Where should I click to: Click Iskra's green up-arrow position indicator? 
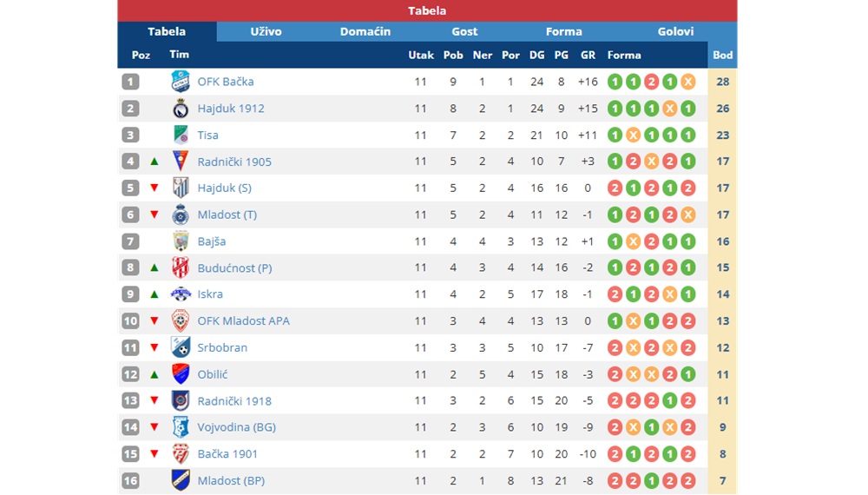click(155, 294)
